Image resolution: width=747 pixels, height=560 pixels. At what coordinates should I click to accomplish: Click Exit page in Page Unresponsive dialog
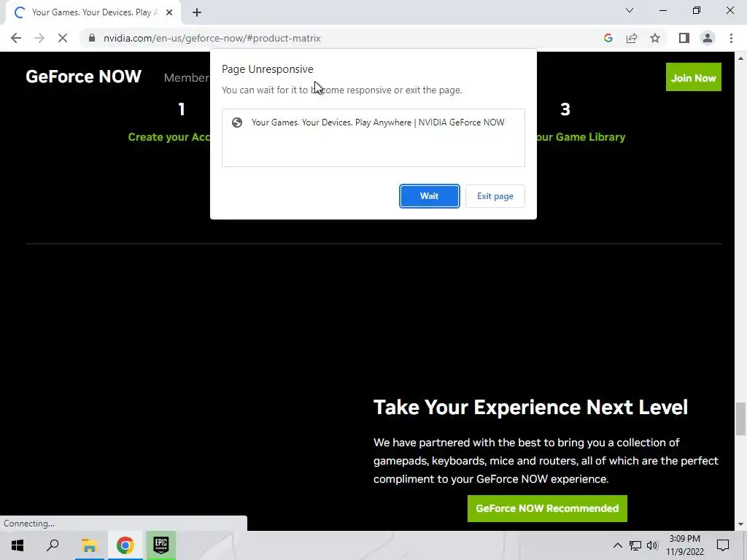(x=495, y=196)
